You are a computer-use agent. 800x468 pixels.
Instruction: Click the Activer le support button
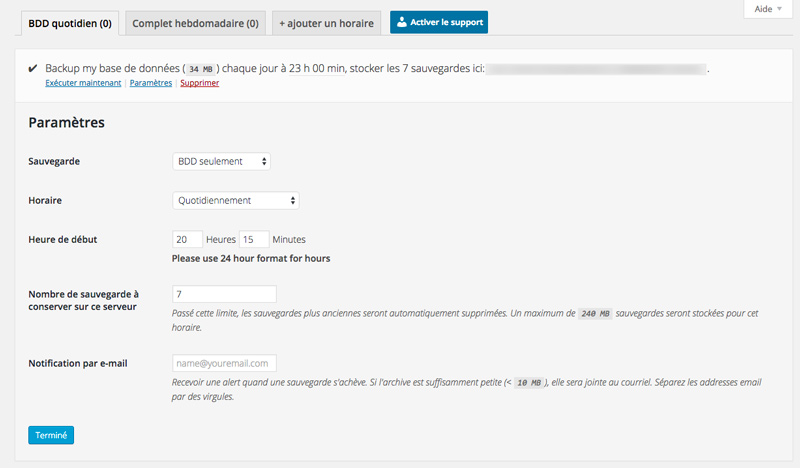tap(439, 22)
